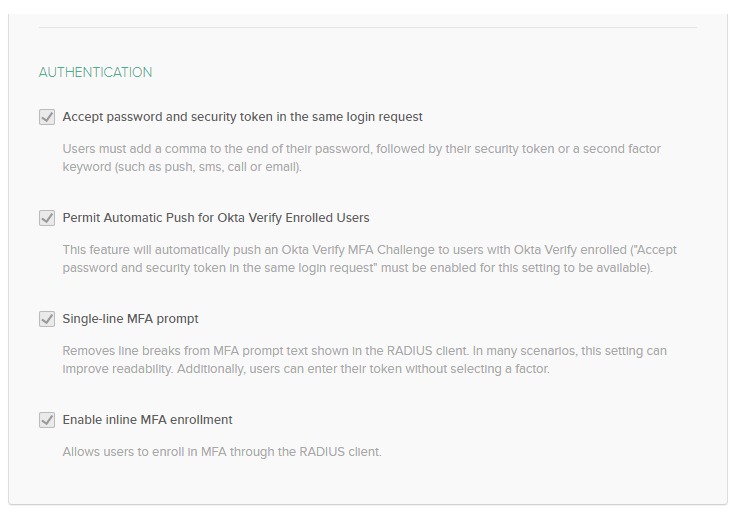This screenshot has height=521, width=743.
Task: Disable the Permit Automatic Push checkbox
Action: click(47, 218)
